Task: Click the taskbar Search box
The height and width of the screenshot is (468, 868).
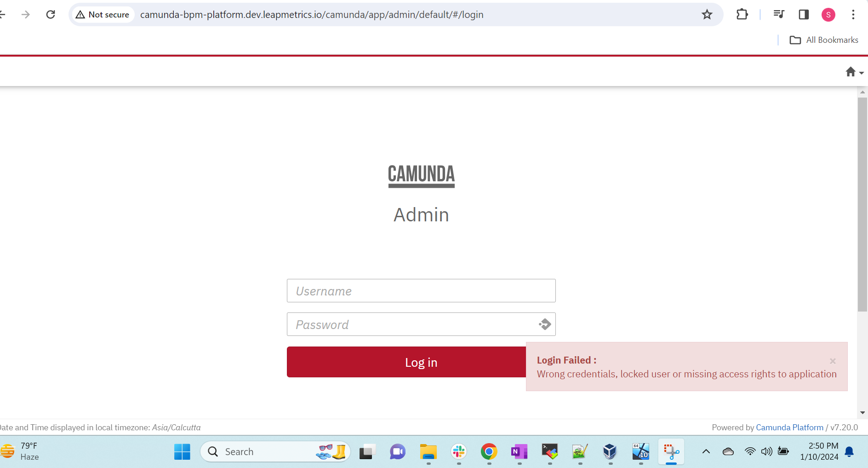Action: (x=275, y=452)
